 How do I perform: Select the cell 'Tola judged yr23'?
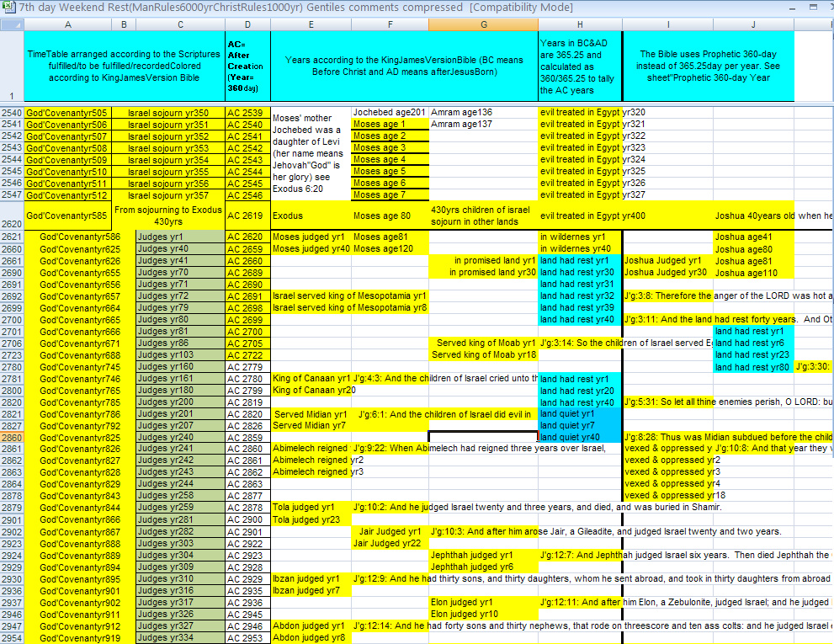(311, 519)
